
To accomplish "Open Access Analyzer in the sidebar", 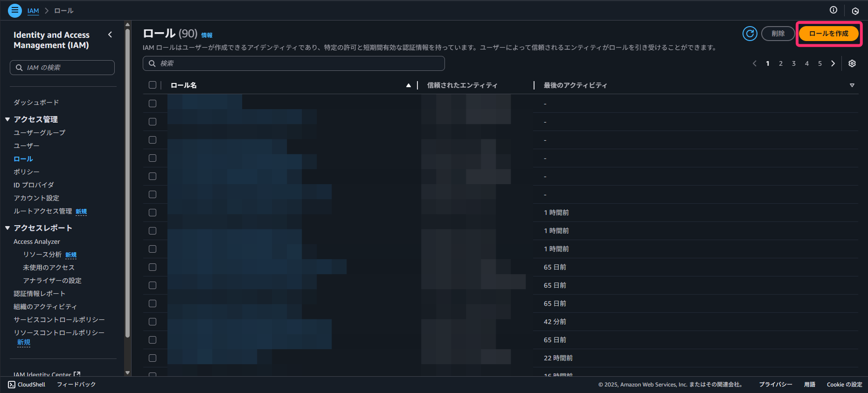I will (x=37, y=241).
